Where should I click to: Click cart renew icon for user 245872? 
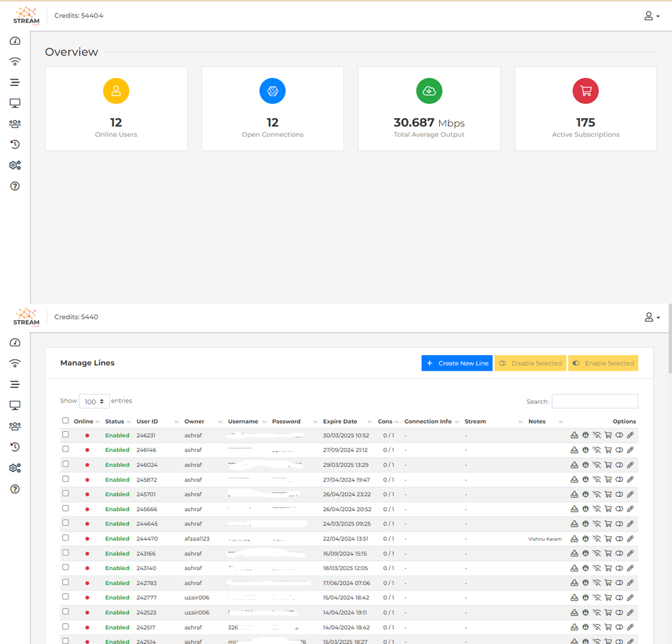click(608, 479)
